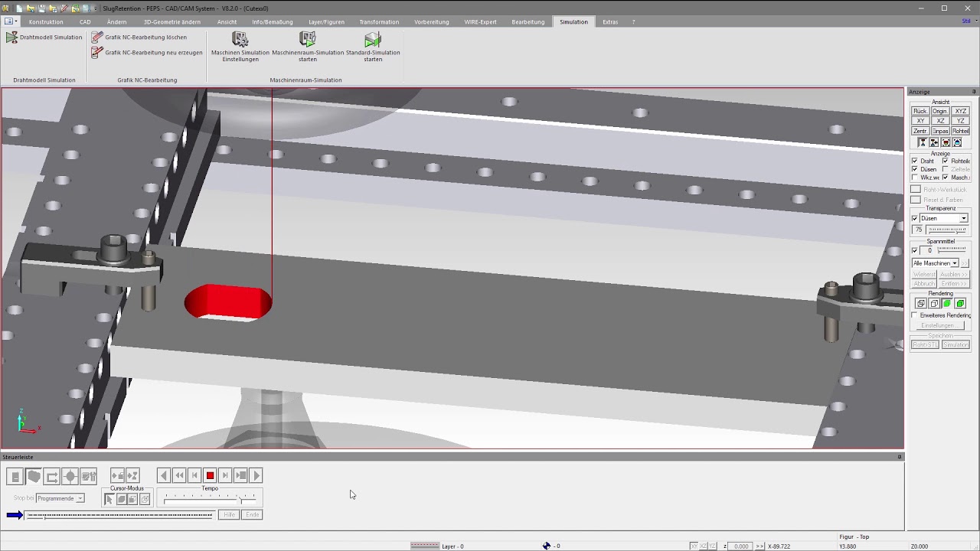The height and width of the screenshot is (551, 980).
Task: Click the arrow-to-lock icon in Steuerleiste
Action: pyautogui.click(x=117, y=476)
